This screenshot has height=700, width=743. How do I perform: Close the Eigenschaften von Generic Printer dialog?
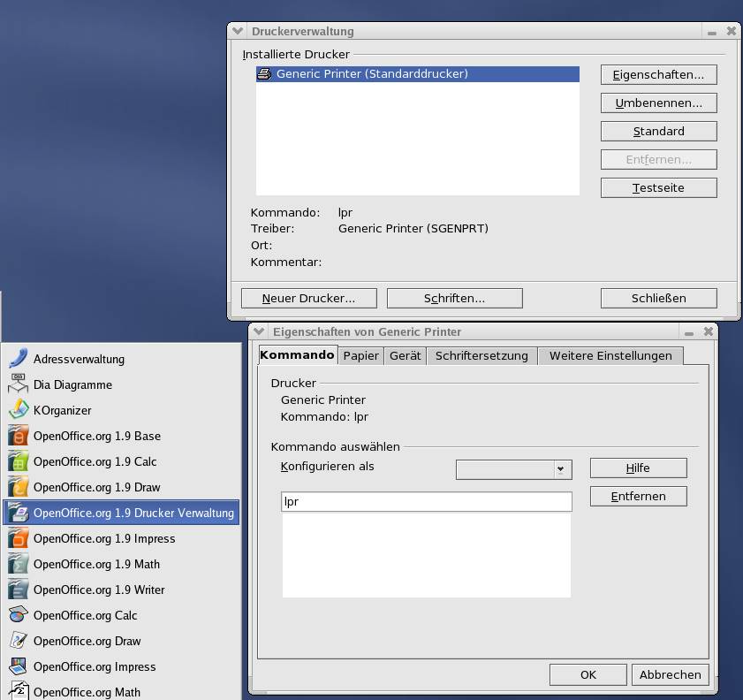(x=709, y=331)
